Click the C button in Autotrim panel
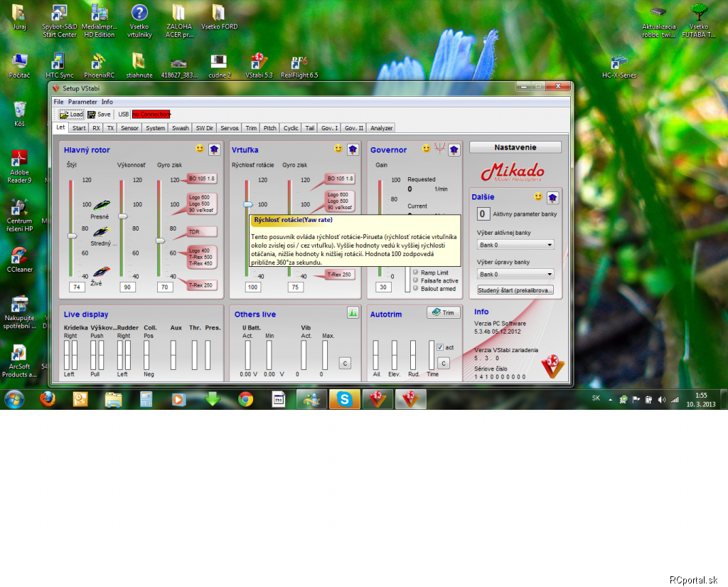 (x=444, y=363)
